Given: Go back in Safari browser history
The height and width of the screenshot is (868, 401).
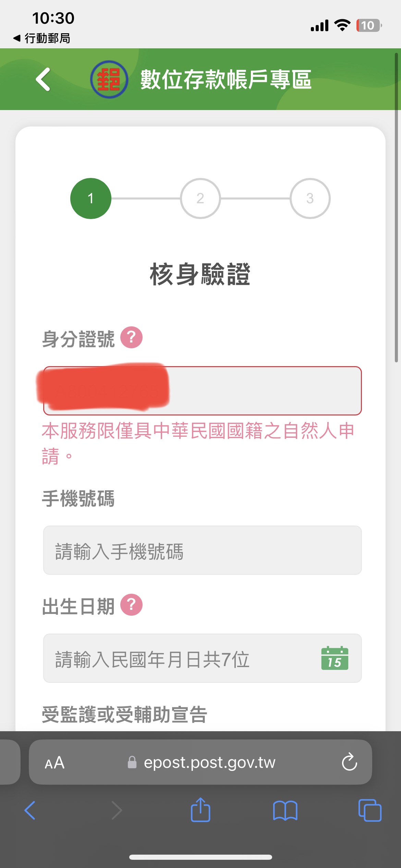Looking at the screenshot, I should 30,810.
